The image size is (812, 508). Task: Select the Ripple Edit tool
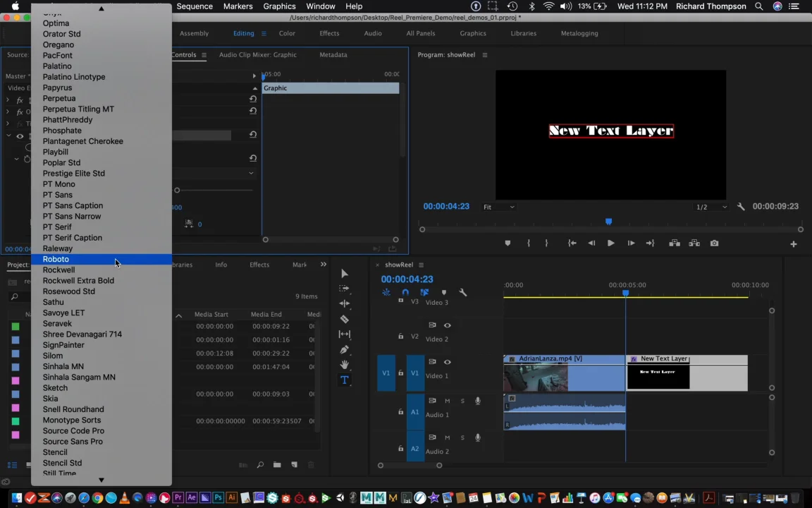(x=345, y=303)
